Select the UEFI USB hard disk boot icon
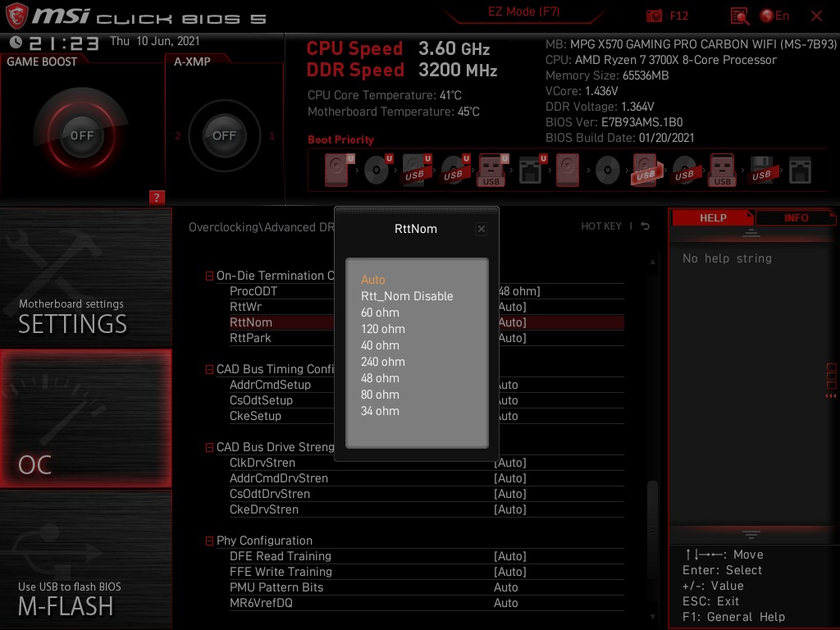The image size is (840, 630). click(x=415, y=170)
